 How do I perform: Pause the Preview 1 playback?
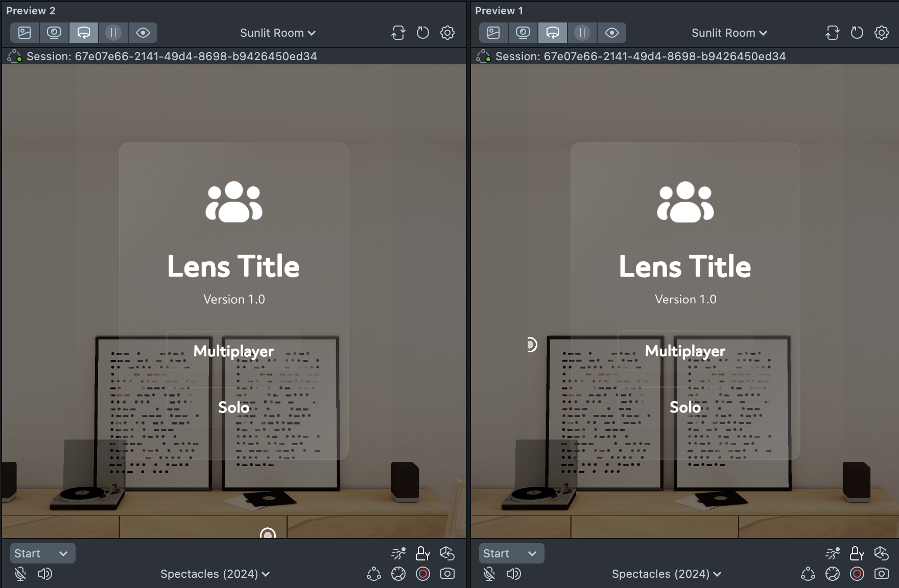582,33
